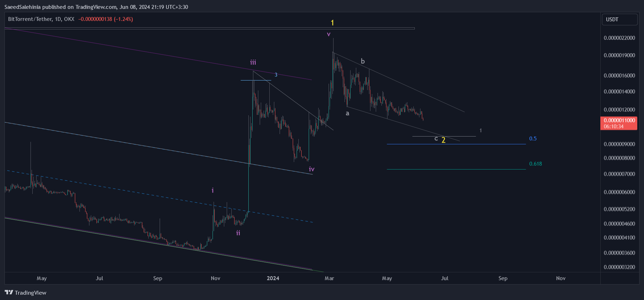
Task: Select the yellow wave 2 label
Action: (x=443, y=140)
